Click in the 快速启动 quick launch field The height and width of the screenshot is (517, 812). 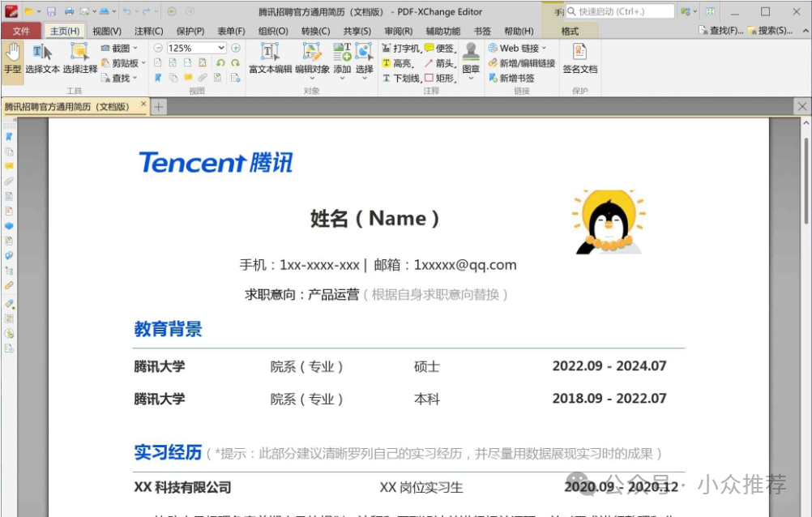click(x=624, y=11)
